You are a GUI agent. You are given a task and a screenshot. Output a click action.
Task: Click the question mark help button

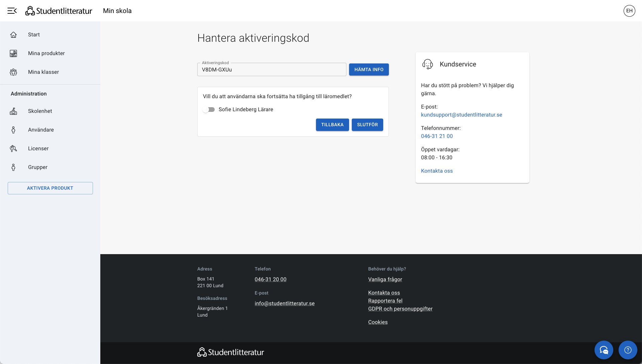(628, 350)
